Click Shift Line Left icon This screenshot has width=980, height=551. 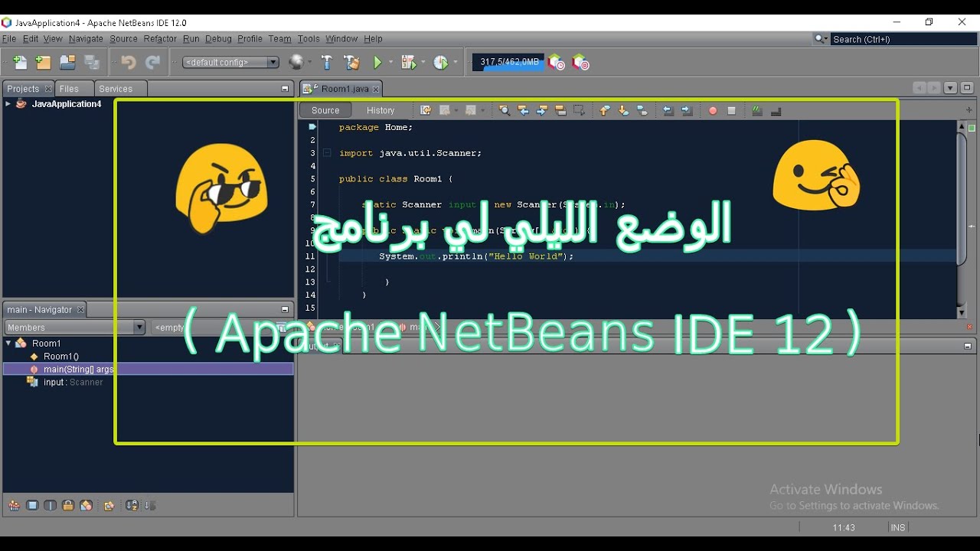pos(668,110)
